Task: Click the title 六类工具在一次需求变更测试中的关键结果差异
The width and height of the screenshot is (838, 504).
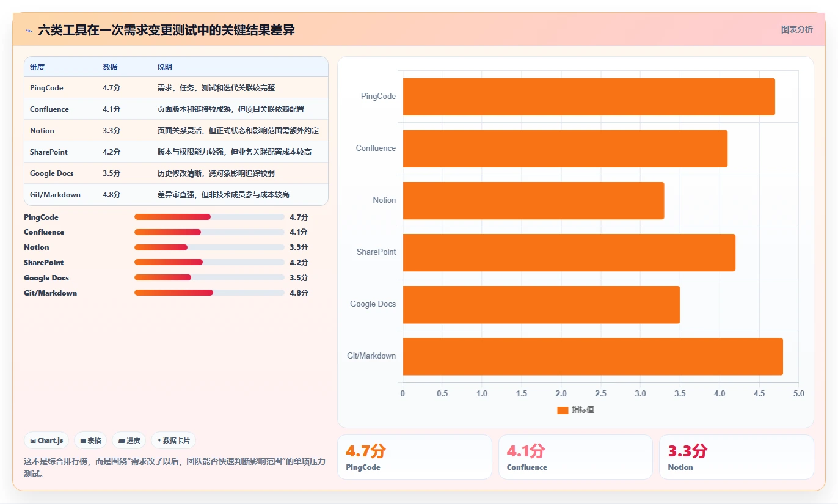Action: 166,30
